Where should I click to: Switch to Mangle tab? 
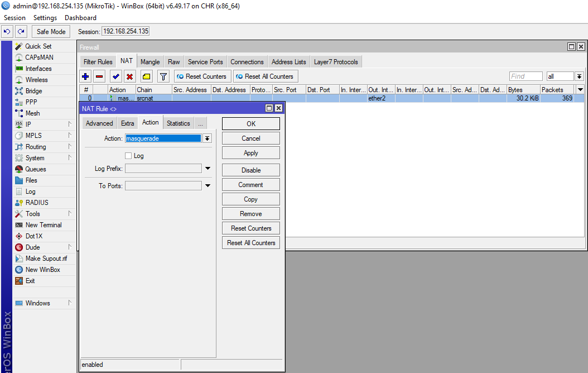pos(150,62)
